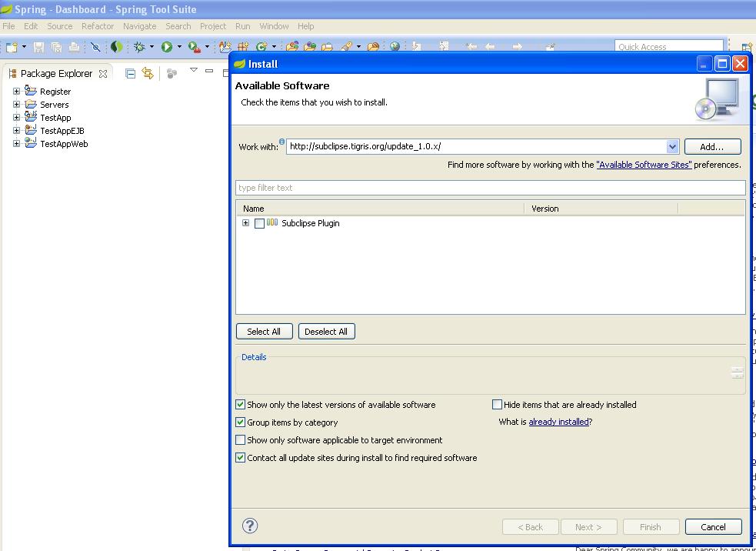Check the Subclipse Plugin checkbox
Viewport: 756px width, 551px height.
259,223
